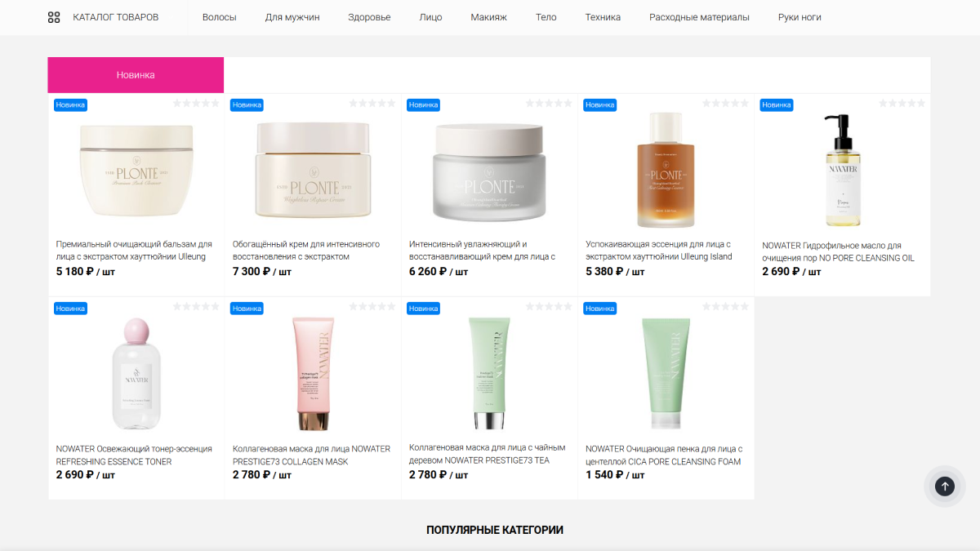This screenshot has height=551, width=980.
Task: Click the star rating on the refreshing toner
Action: (196, 307)
